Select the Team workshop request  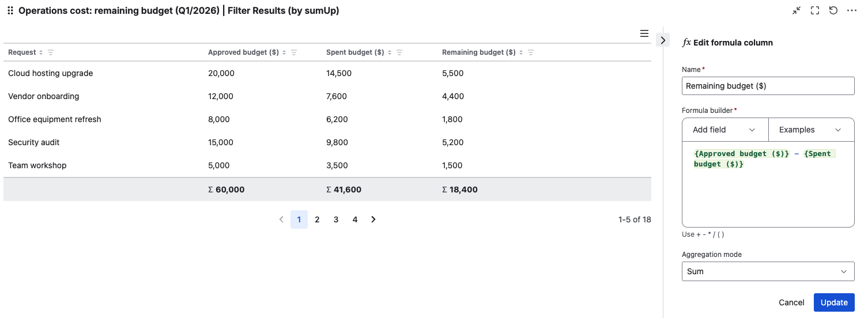pos(37,165)
